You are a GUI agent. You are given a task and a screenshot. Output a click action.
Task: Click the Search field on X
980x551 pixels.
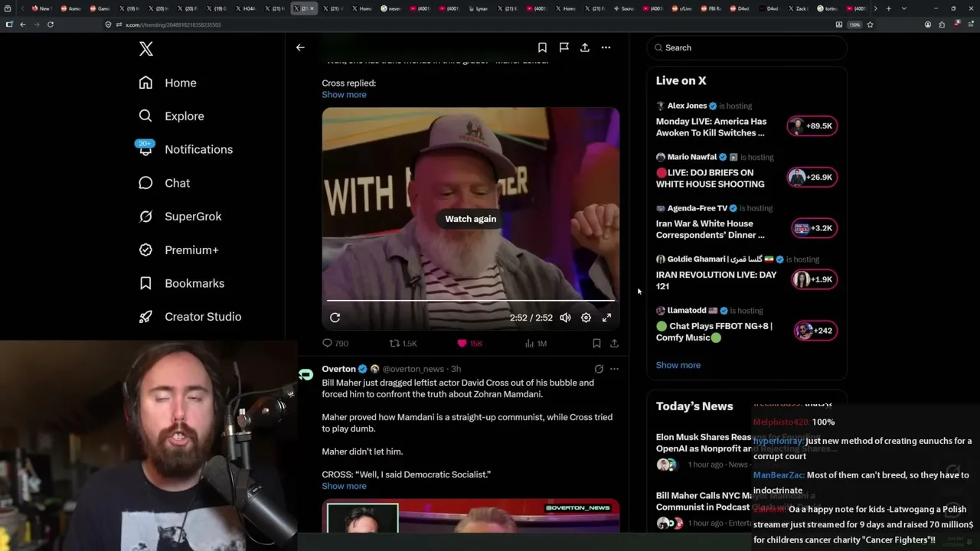747,47
